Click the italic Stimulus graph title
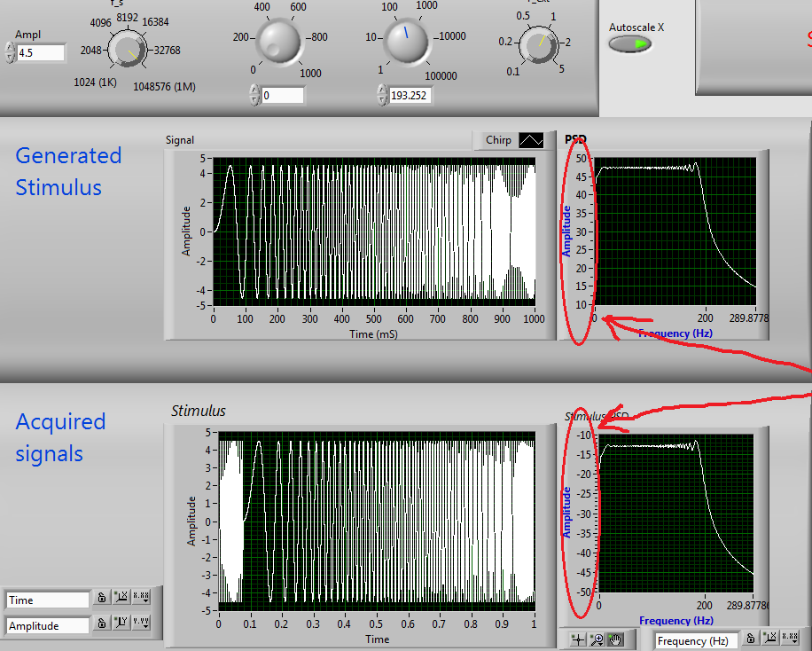Viewport: 812px width, 651px height. coord(199,411)
